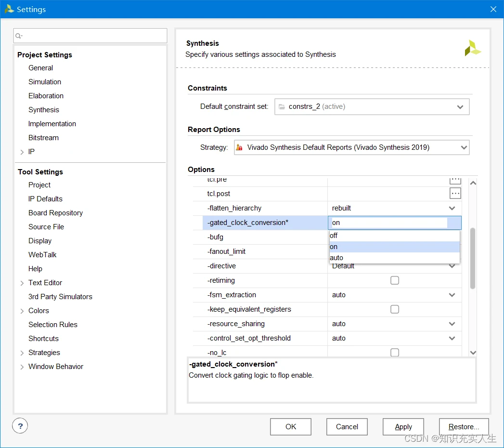Click the Vivado logo in title bar

click(9, 9)
